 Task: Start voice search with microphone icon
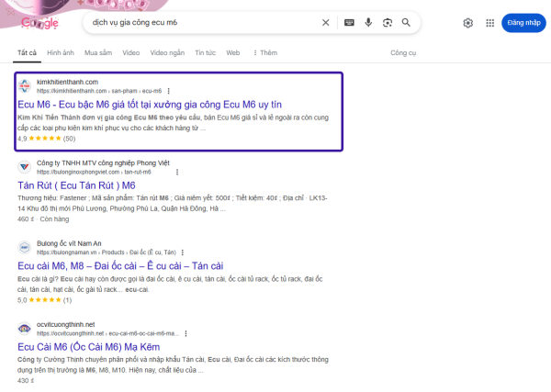(368, 23)
